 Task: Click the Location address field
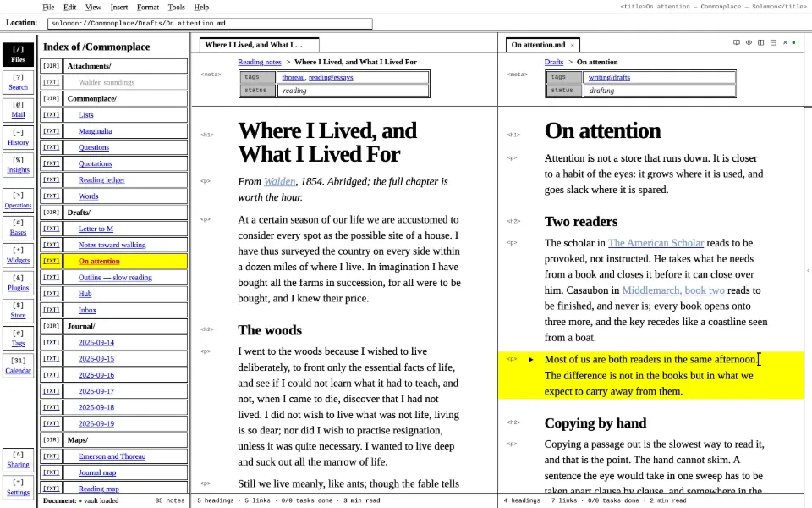pyautogui.click(x=210, y=24)
